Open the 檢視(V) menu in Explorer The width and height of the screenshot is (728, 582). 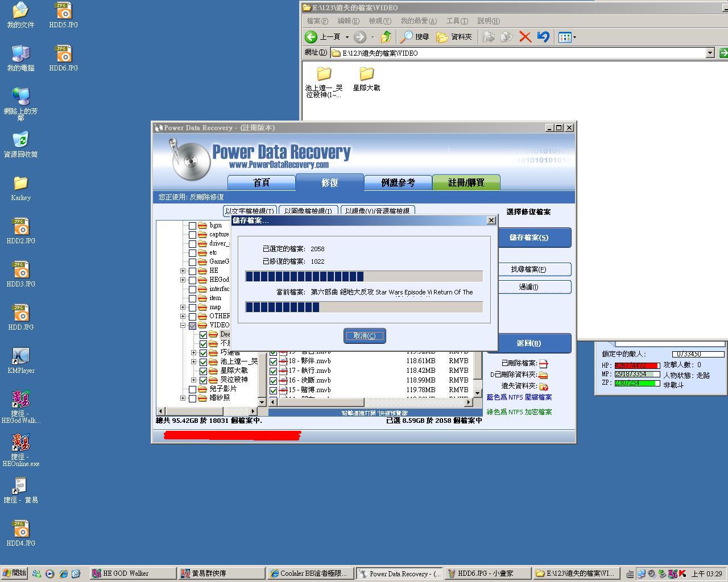click(x=379, y=21)
